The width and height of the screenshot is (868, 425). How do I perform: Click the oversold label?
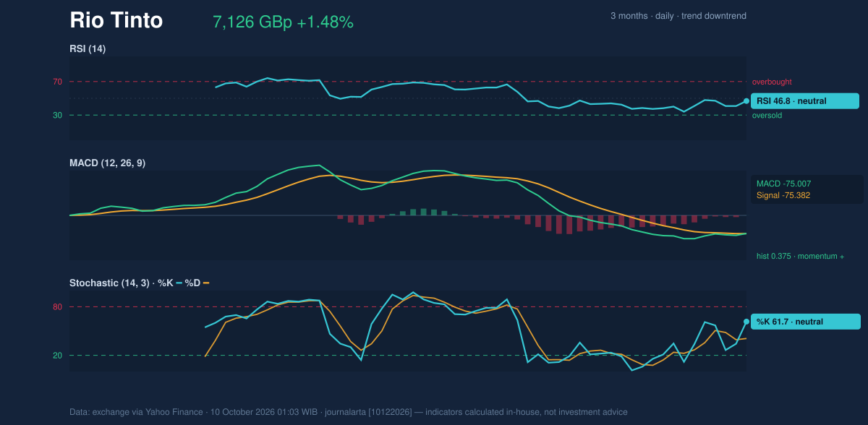pyautogui.click(x=767, y=115)
